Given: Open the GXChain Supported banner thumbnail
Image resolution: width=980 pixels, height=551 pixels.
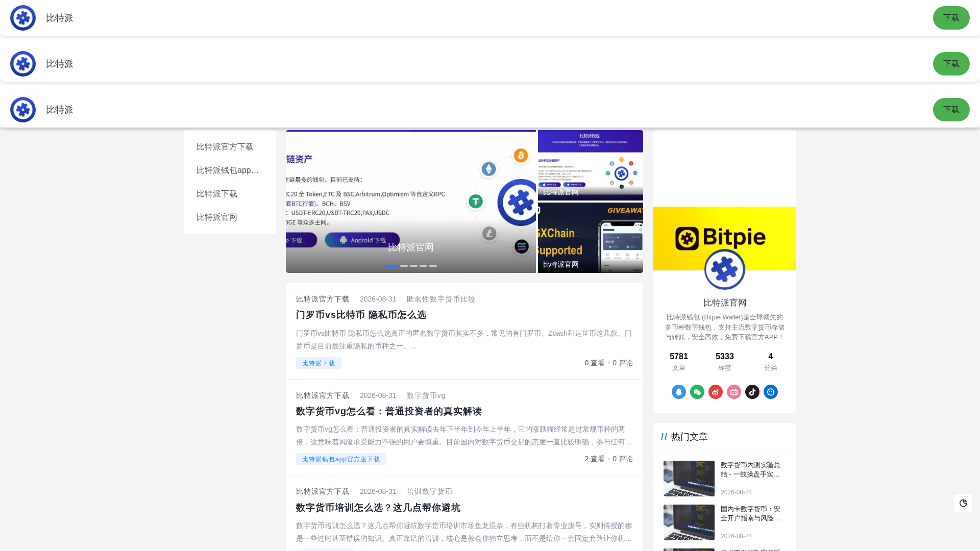Looking at the screenshot, I should coord(591,238).
